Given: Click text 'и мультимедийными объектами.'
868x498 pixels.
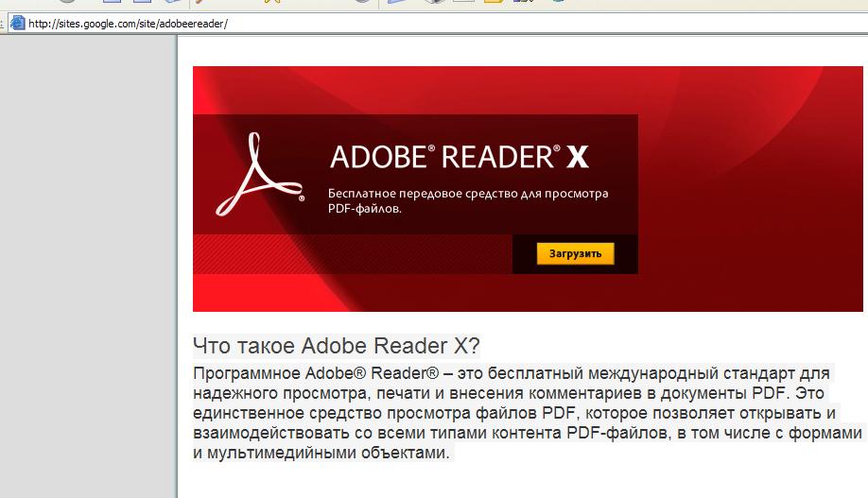Looking at the screenshot, I should tap(321, 453).
